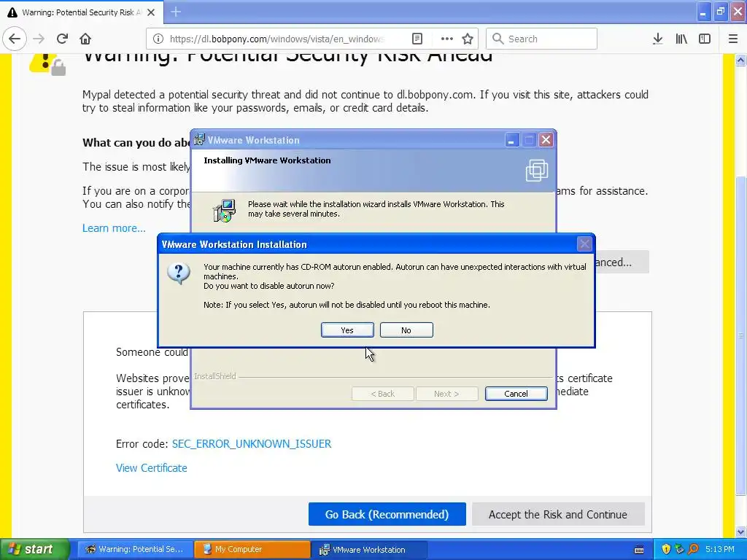This screenshot has height=560, width=747.
Task: Click the network tray icon beside the shield
Action: (680, 549)
